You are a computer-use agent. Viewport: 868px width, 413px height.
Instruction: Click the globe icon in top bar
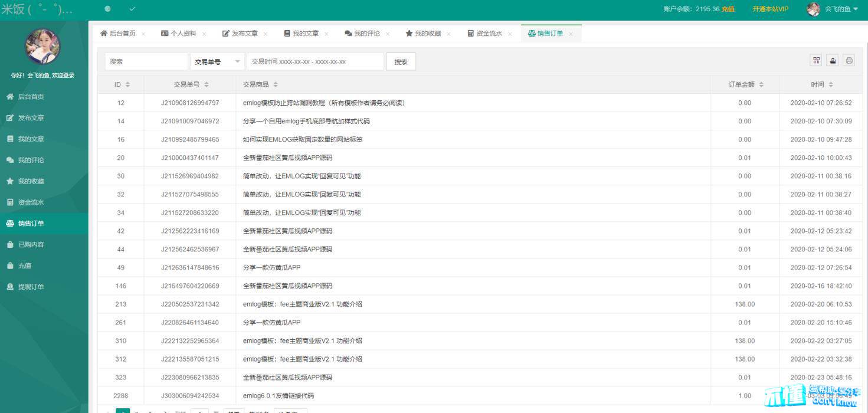[107, 9]
